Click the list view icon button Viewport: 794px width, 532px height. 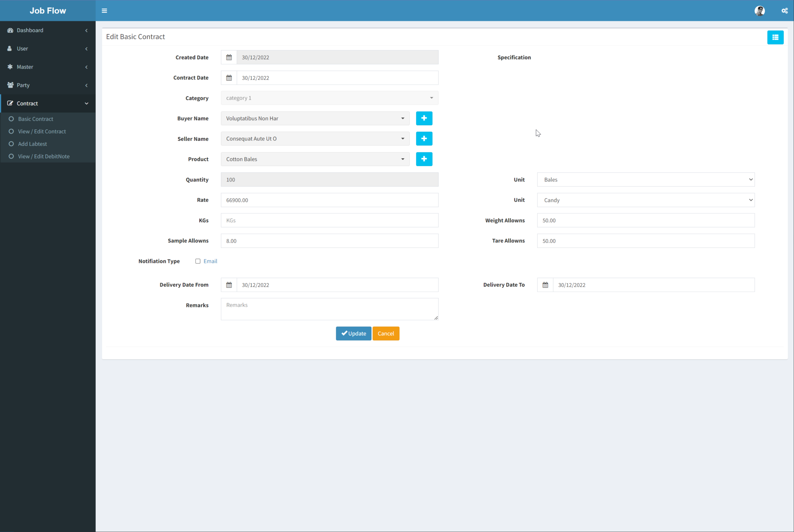(x=775, y=37)
